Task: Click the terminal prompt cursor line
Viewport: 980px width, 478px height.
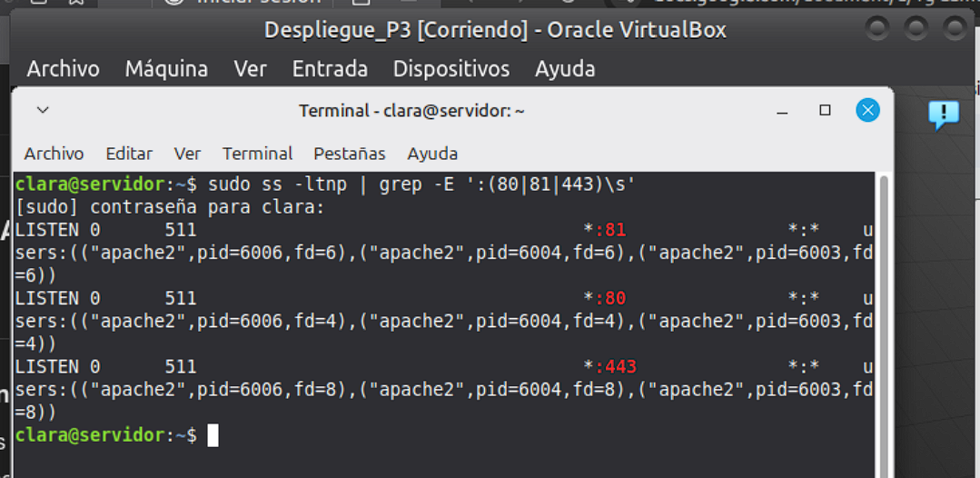Action: pos(213,436)
